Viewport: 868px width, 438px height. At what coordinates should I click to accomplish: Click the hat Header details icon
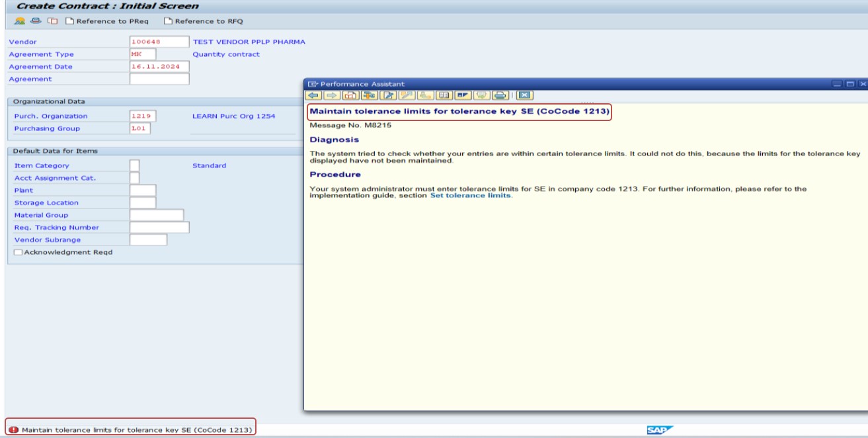coord(35,21)
